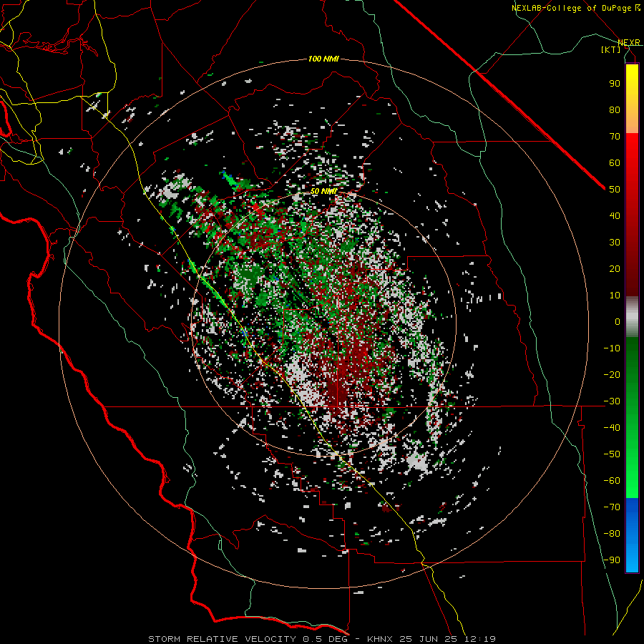
Task: Click the -90 value on velocity scale
Action: click(x=612, y=560)
